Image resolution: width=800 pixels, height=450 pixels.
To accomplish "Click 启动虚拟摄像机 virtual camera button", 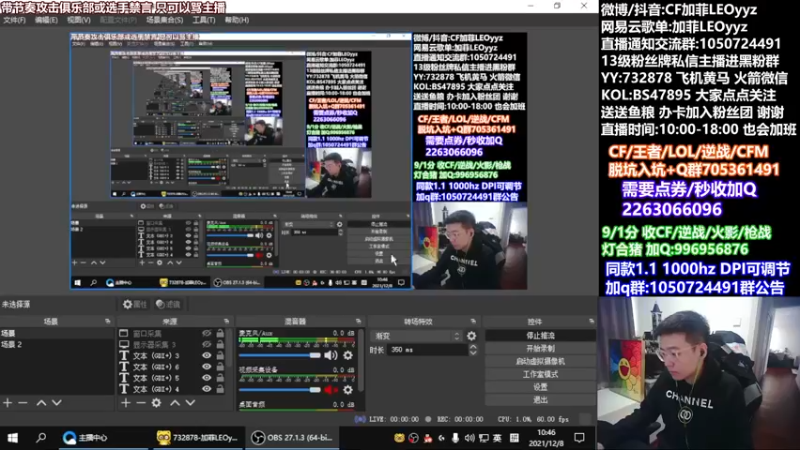I will pyautogui.click(x=540, y=361).
